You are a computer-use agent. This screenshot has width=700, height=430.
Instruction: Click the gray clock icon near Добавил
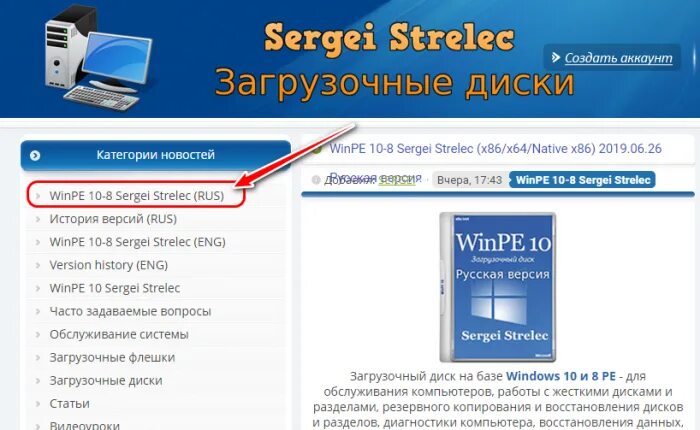(316, 180)
